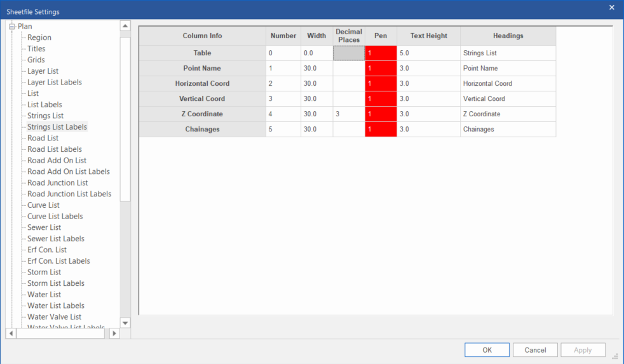
Task: Collapse the Plan tree node
Action: (x=11, y=27)
